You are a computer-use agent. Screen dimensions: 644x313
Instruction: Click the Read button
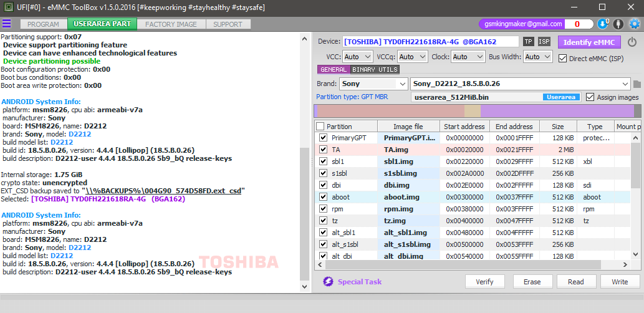[576, 282]
